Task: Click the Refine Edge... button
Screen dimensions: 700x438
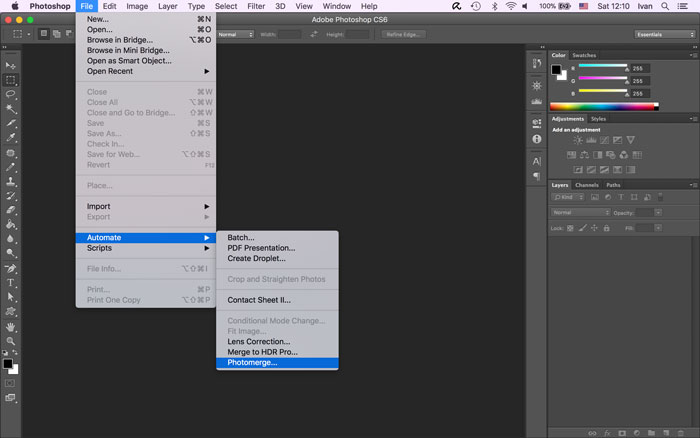Action: click(x=403, y=34)
